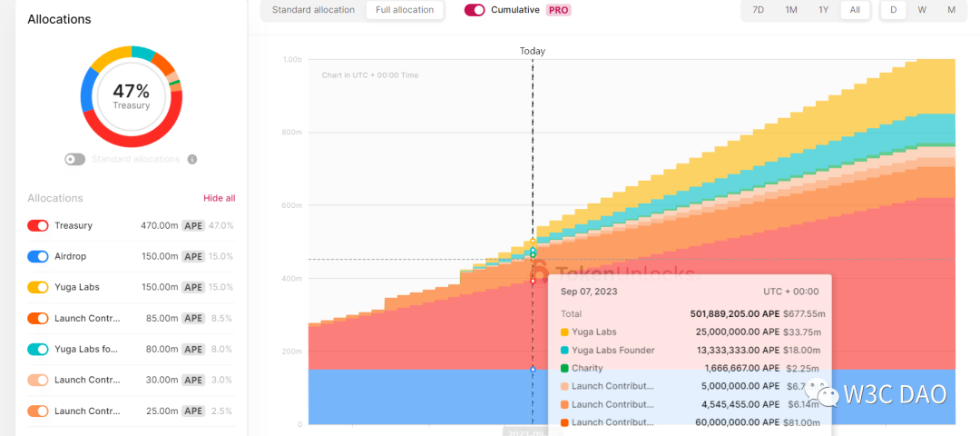Click the 47% Treasury donut center
The image size is (980, 436).
tap(132, 96)
